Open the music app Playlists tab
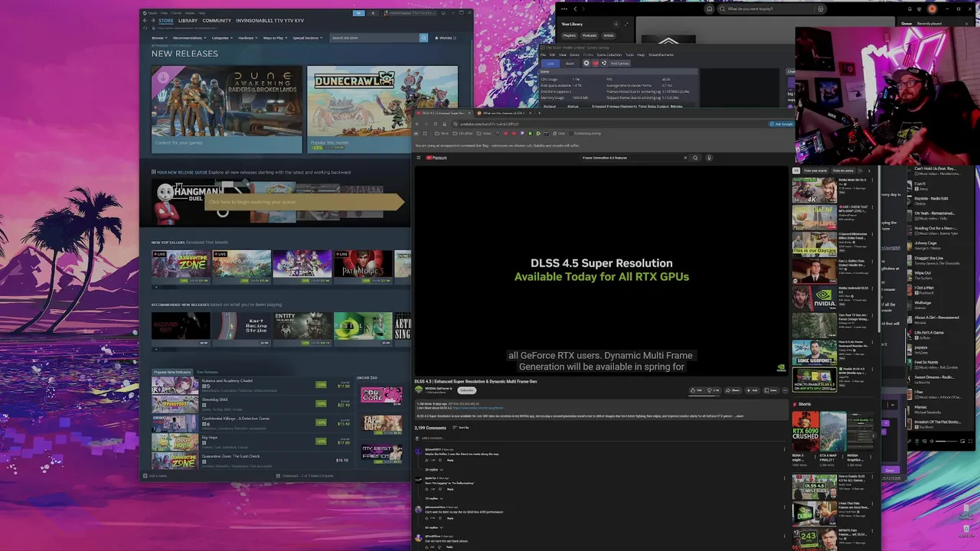980x551 pixels. tap(570, 35)
